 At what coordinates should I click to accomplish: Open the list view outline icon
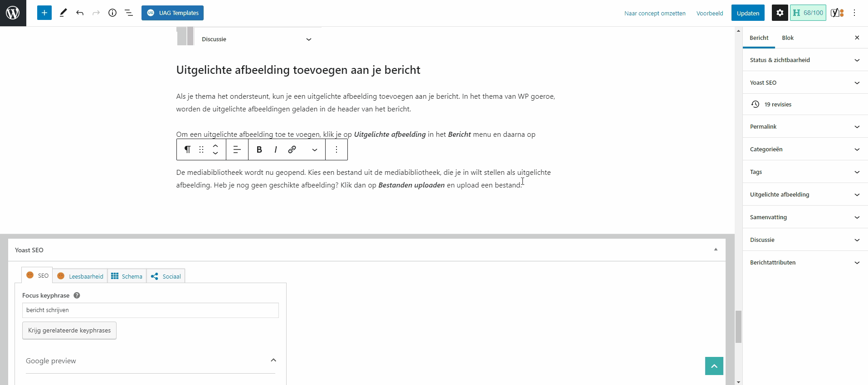click(129, 13)
